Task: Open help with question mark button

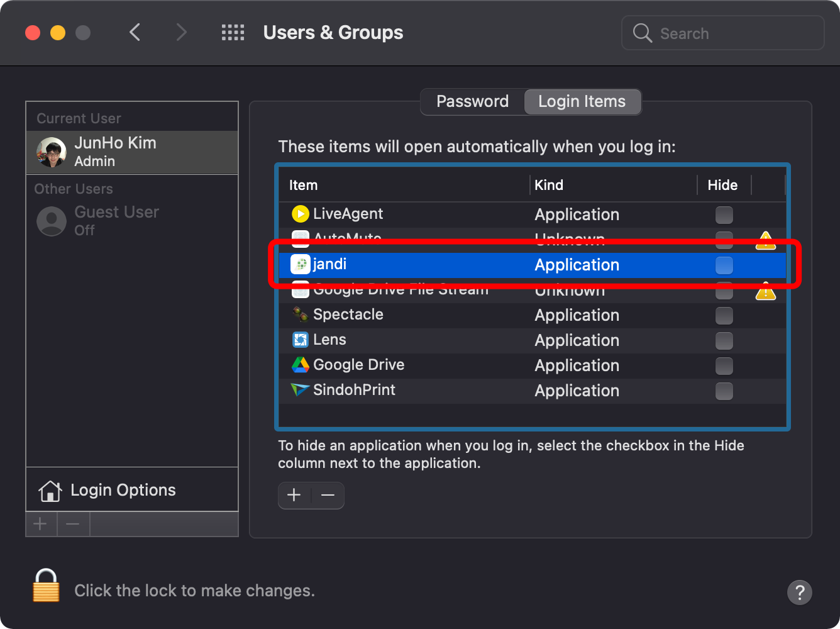Action: point(800,592)
